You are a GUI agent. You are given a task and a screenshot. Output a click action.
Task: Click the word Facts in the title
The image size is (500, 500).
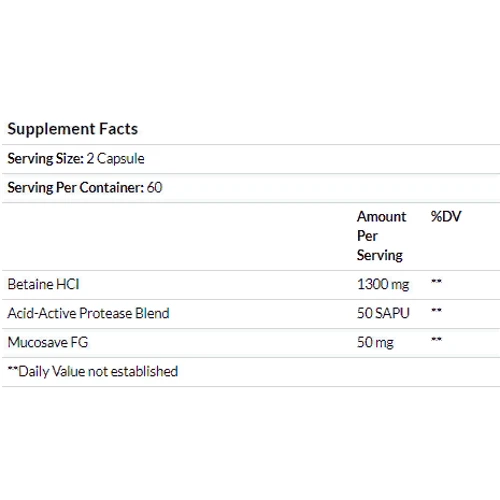119,129
